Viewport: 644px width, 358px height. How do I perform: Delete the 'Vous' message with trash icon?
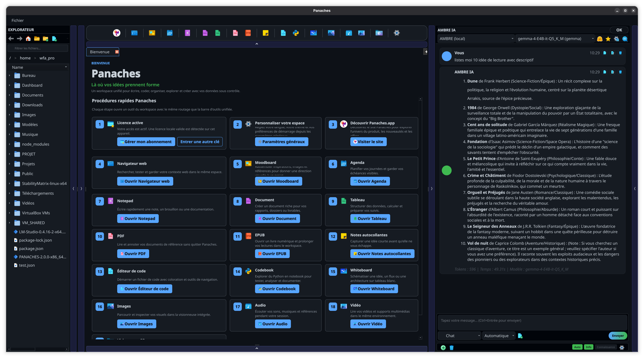click(620, 53)
